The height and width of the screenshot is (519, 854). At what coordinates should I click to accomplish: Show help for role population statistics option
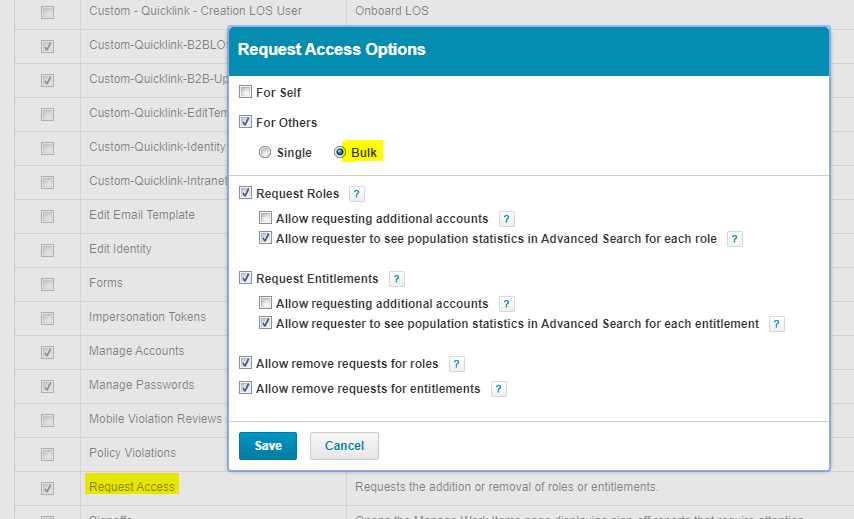point(735,239)
